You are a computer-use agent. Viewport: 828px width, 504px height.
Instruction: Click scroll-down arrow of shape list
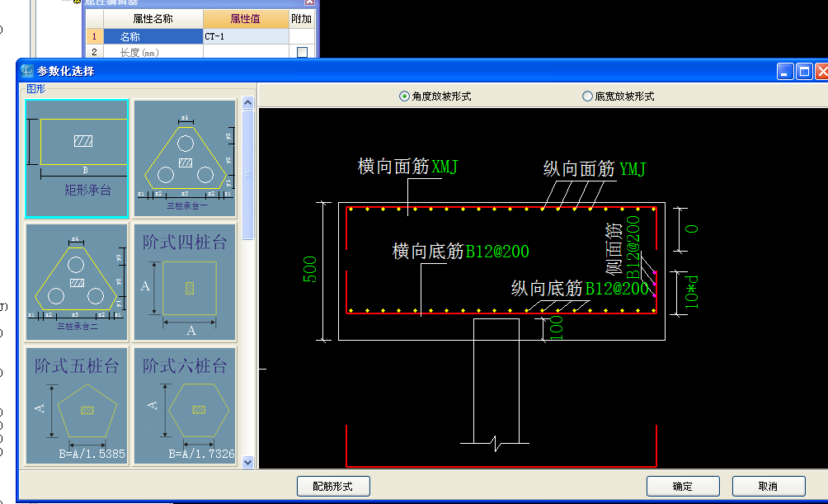pyautogui.click(x=247, y=462)
